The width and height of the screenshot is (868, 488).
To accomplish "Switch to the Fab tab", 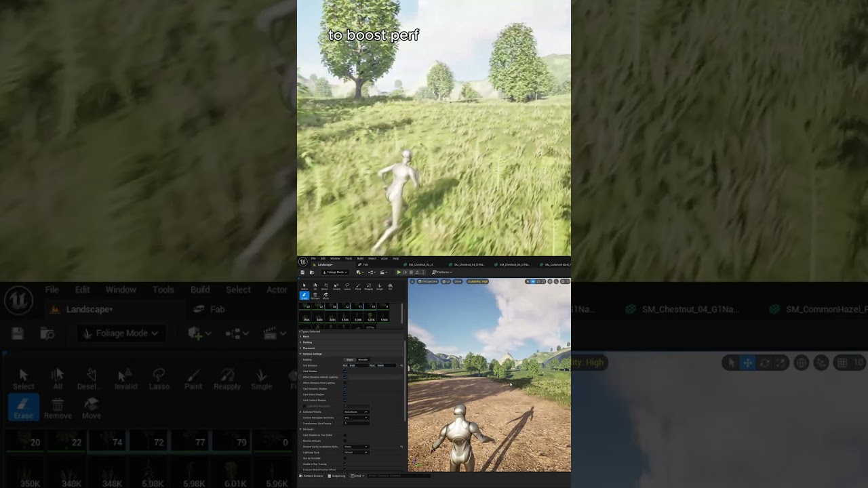I will [x=363, y=264].
